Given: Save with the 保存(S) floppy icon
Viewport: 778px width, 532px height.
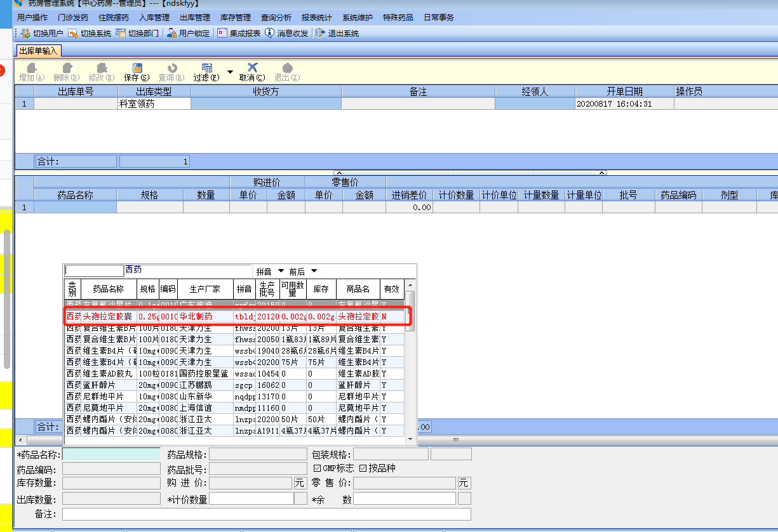Looking at the screenshot, I should (x=137, y=68).
